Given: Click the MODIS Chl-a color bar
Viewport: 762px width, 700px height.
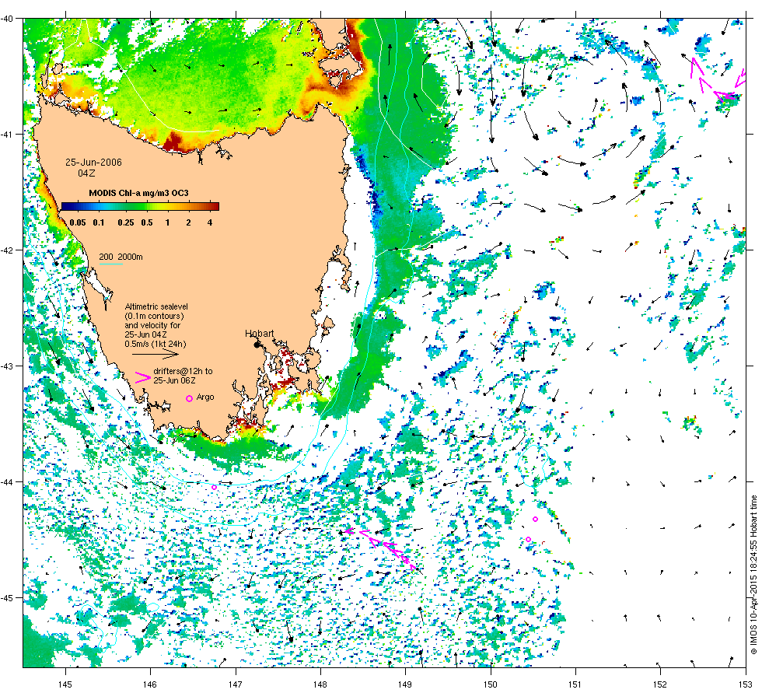Looking at the screenshot, I should click(x=140, y=207).
